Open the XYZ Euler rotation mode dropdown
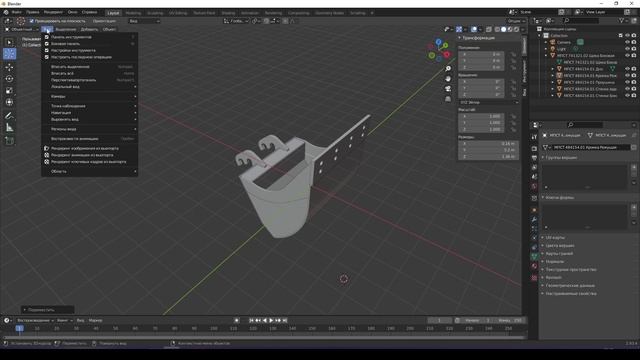 (x=489, y=102)
